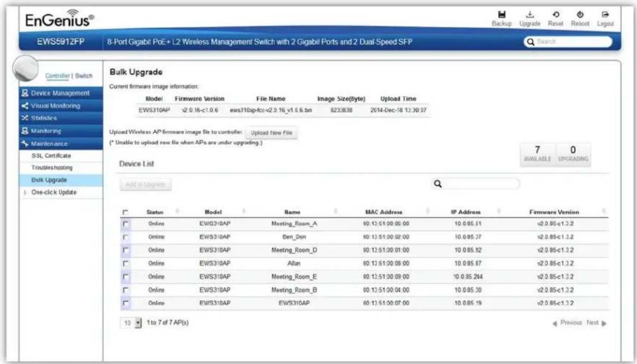Click the 7 Available counter box

coord(538,154)
